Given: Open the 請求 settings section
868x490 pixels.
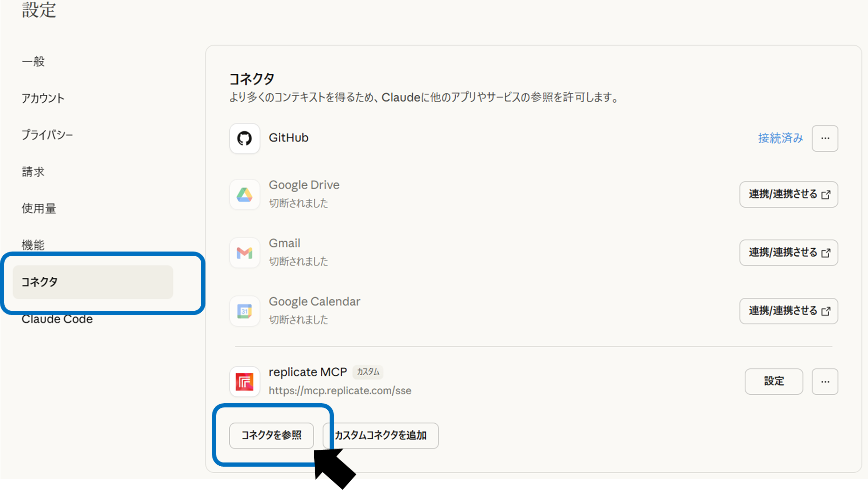Looking at the screenshot, I should tap(33, 172).
